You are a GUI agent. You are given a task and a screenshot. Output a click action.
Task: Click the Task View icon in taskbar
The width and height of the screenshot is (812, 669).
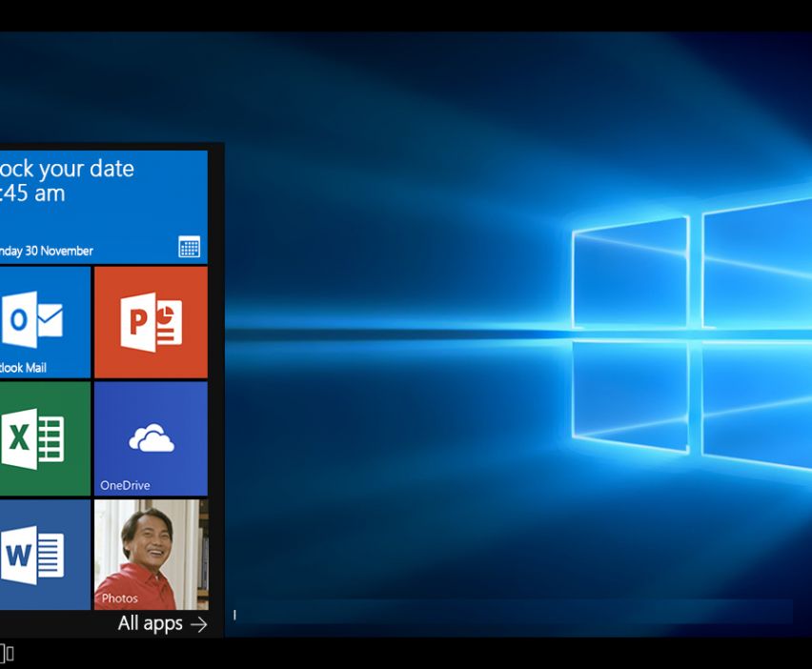coord(6,653)
